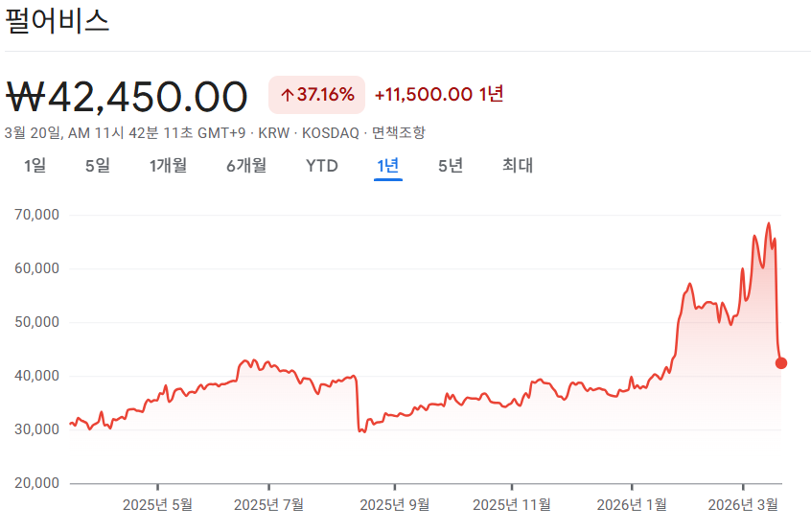
Task: Select the YTD range tab
Action: (322, 166)
